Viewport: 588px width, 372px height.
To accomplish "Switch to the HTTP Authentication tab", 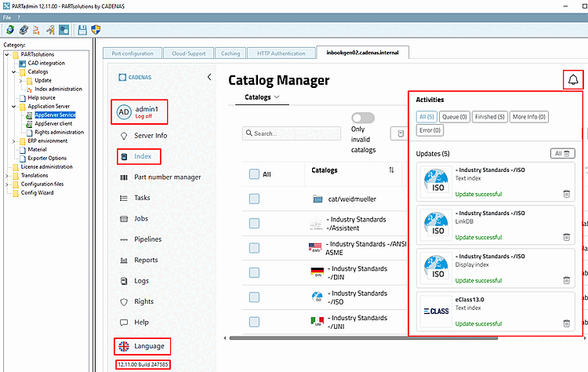I will [281, 53].
